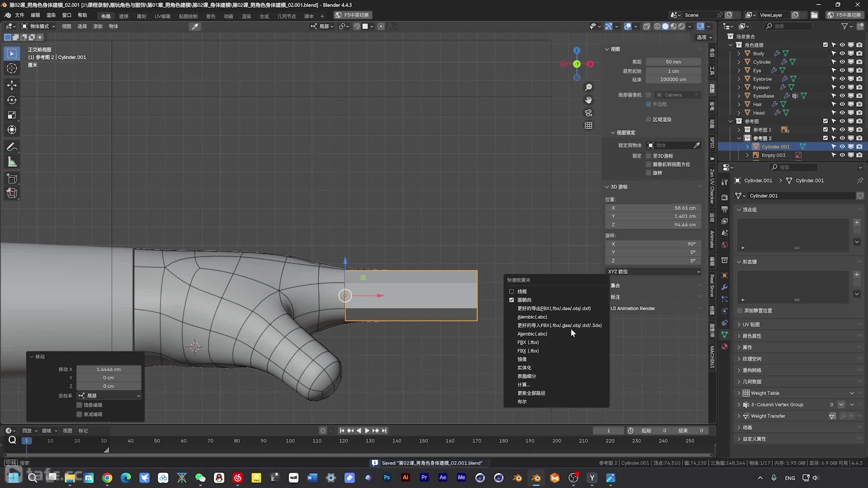Image resolution: width=868 pixels, height=488 pixels.
Task: Open the Material tab in Properties editor
Action: [724, 347]
